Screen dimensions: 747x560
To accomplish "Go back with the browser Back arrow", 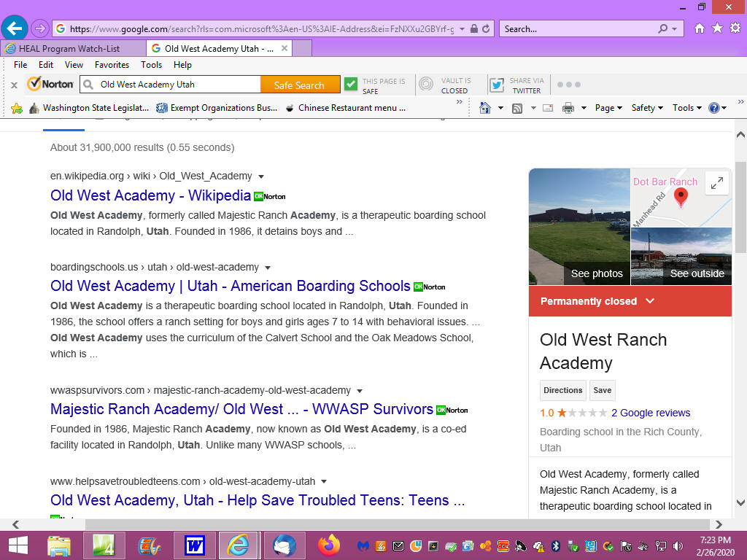I will (15, 28).
